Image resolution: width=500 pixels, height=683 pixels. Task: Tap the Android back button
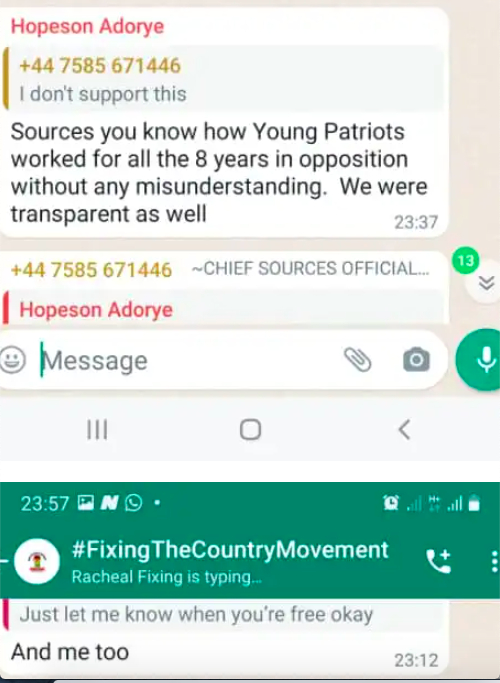tap(404, 430)
